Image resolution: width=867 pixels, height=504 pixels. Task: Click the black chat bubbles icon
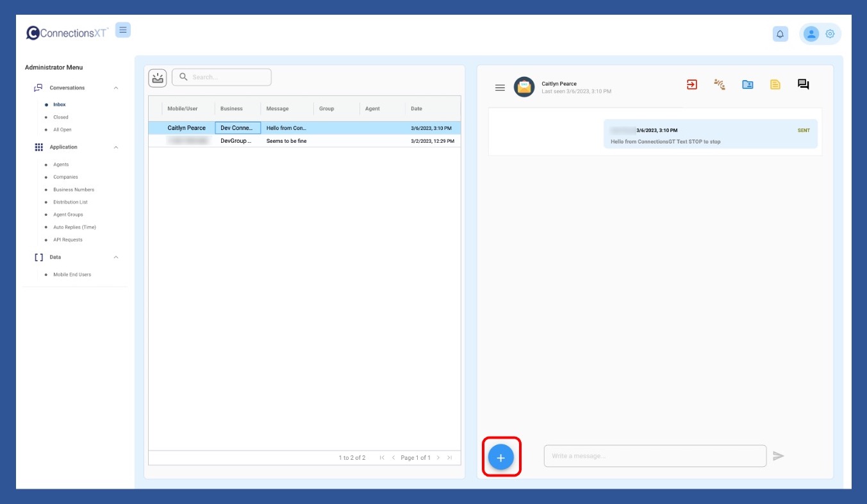803,85
